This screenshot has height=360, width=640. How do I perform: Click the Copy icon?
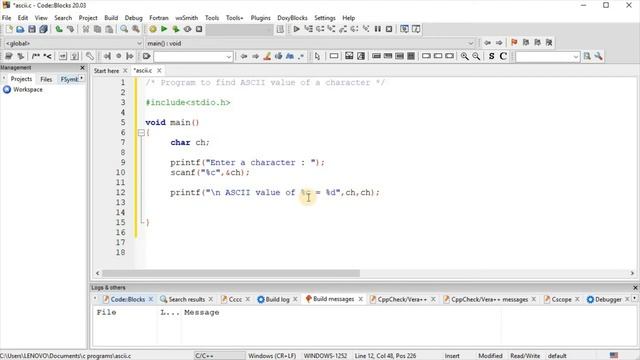coord(97,29)
